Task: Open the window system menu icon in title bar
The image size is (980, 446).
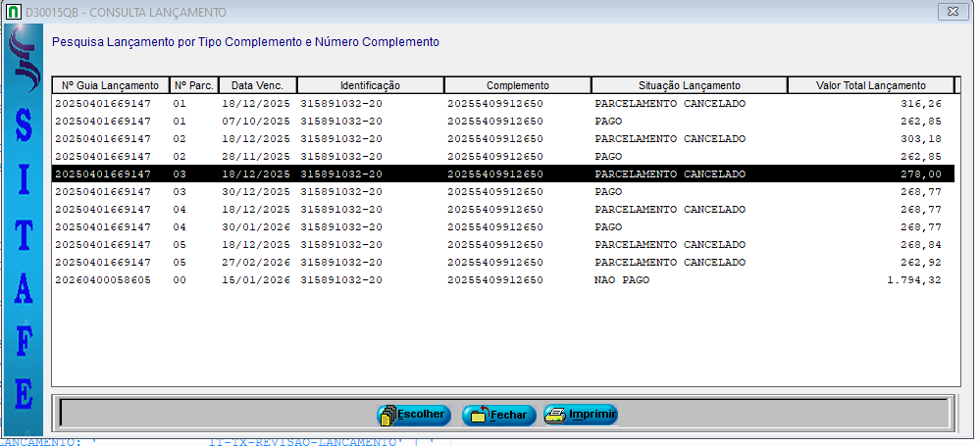Action: 11,13
